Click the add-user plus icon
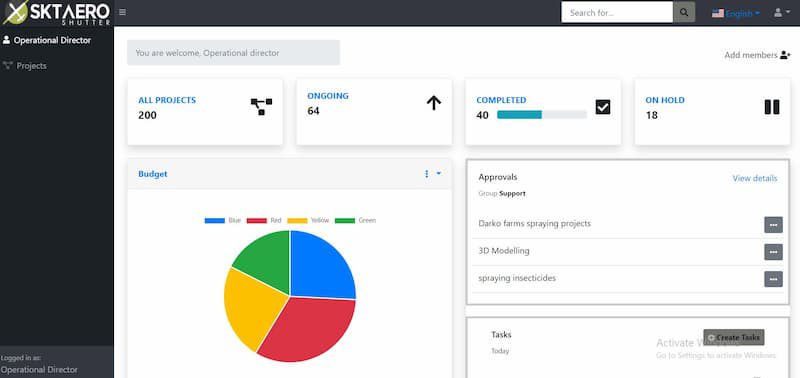The image size is (800, 378). [785, 55]
